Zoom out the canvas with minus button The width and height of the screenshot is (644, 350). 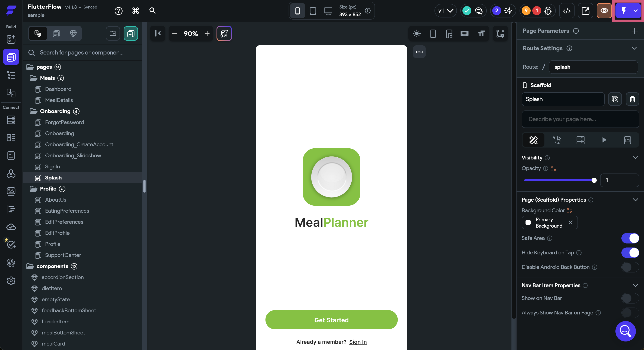[175, 33]
